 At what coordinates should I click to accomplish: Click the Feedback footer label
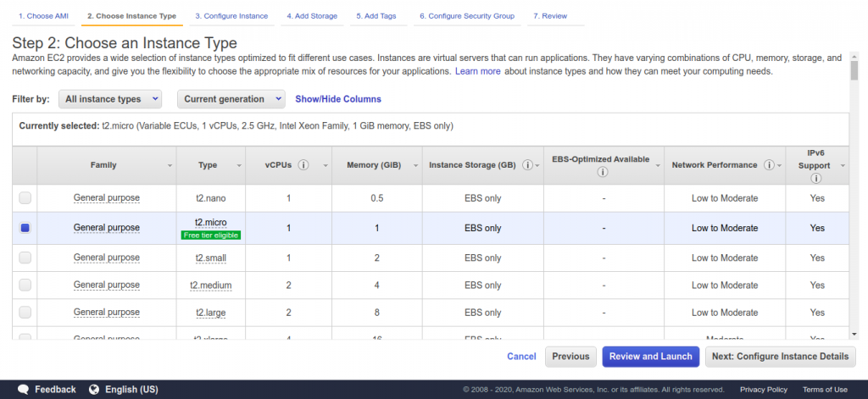tap(55, 389)
